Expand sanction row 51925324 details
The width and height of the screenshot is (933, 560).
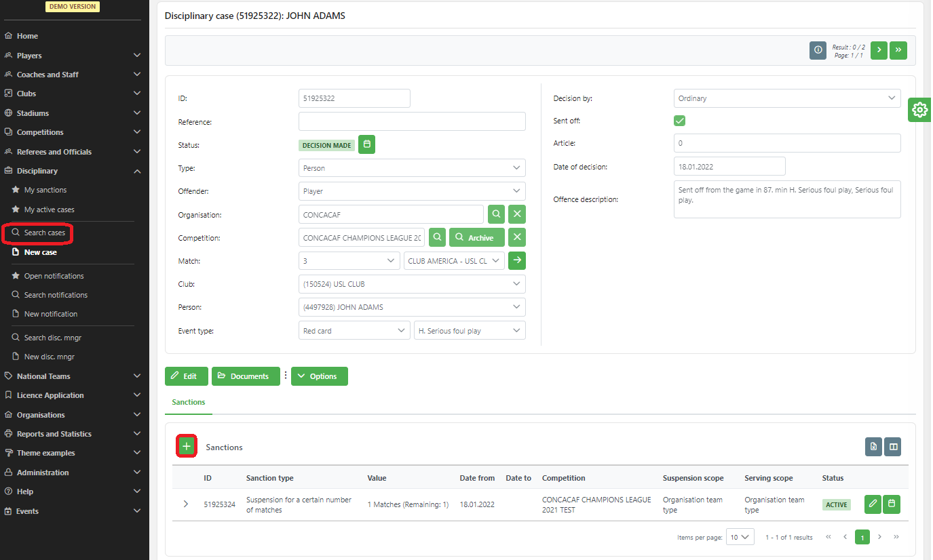(186, 504)
